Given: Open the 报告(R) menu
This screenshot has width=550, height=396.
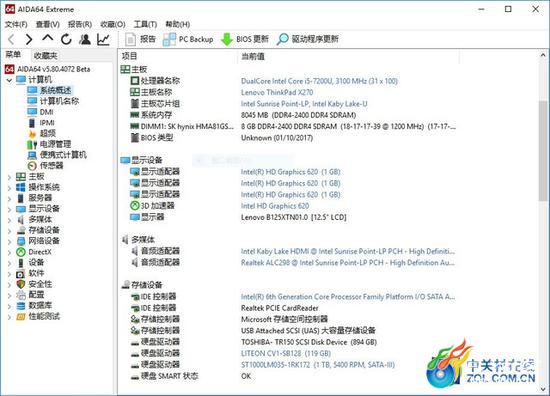Looking at the screenshot, I should [x=80, y=24].
